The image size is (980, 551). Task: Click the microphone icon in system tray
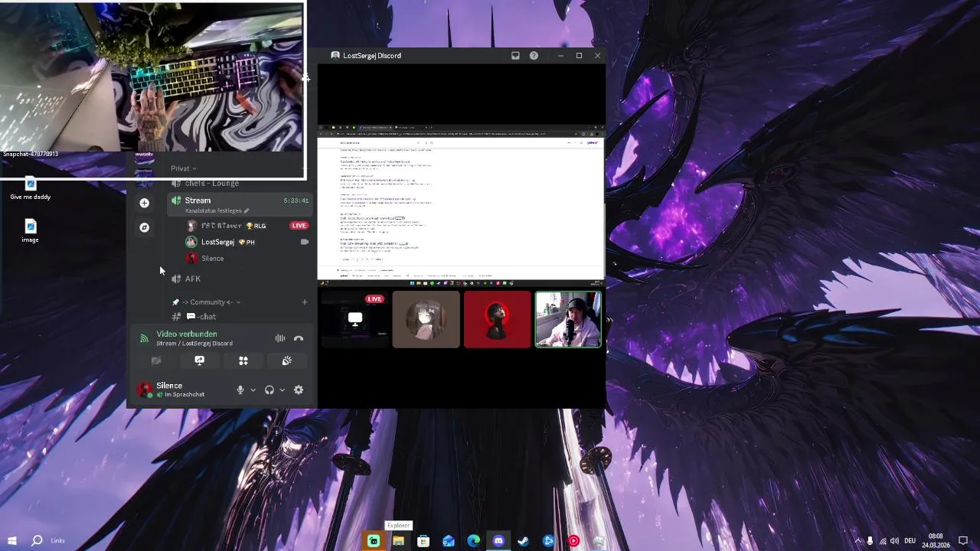(x=870, y=541)
